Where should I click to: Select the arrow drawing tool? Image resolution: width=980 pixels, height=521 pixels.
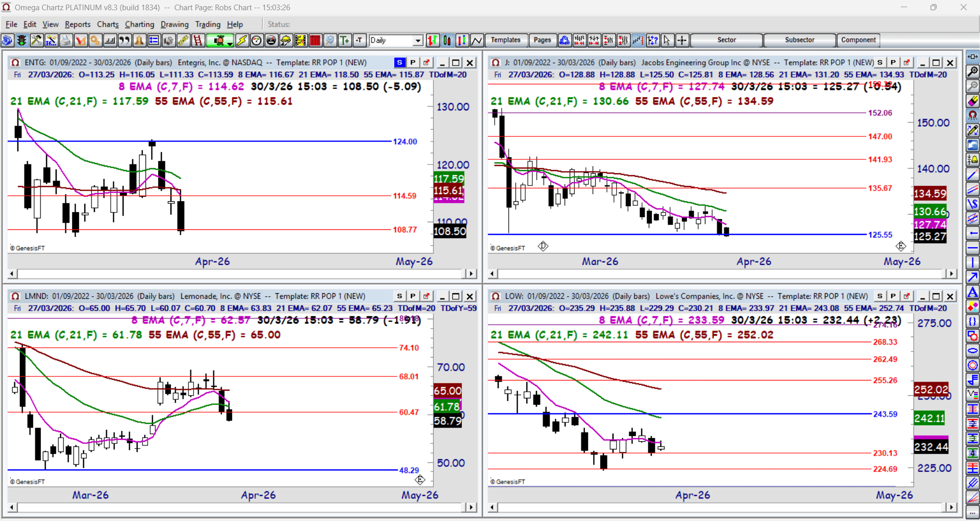coord(973,277)
